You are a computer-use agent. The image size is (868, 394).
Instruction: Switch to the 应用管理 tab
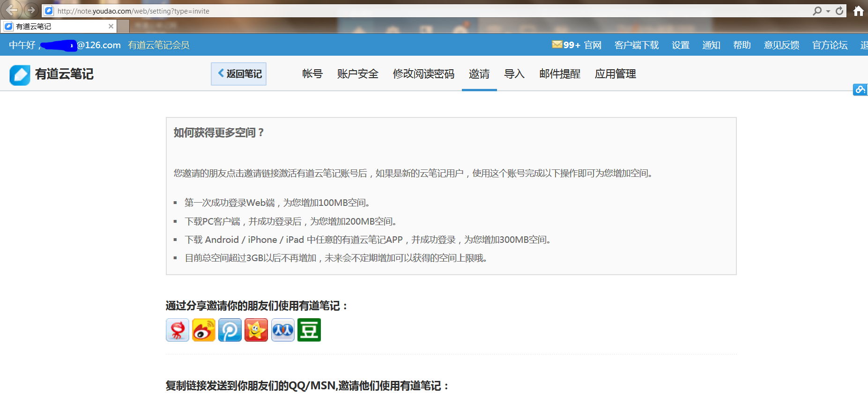click(x=616, y=74)
